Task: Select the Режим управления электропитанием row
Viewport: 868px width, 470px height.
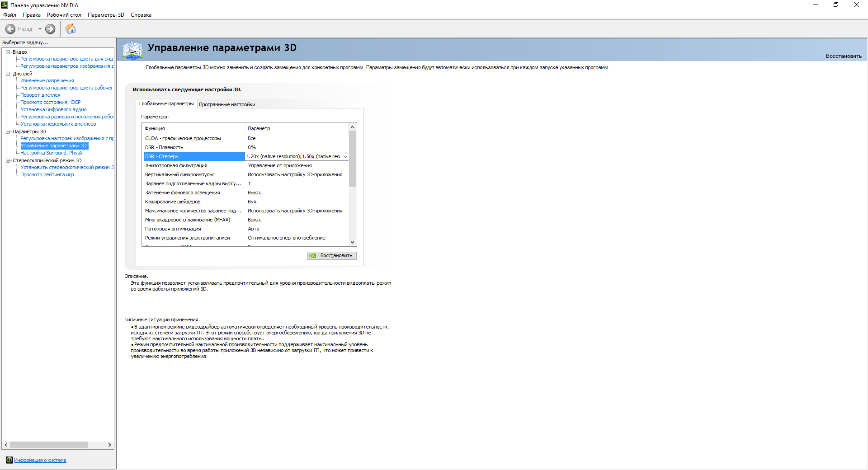Action: 245,238
